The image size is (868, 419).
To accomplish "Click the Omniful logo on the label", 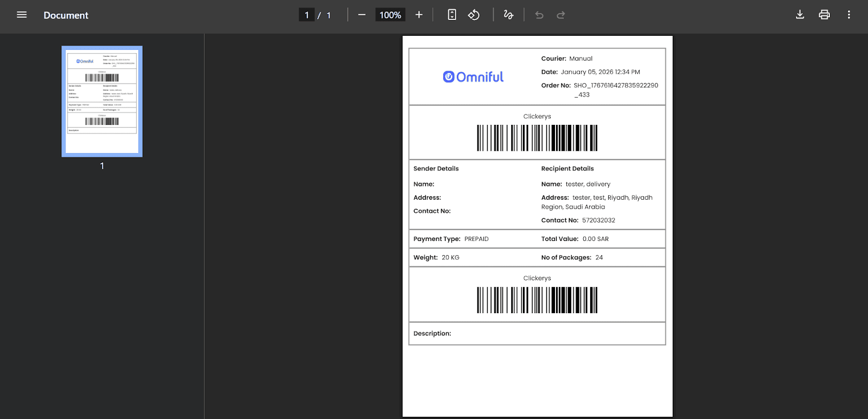I will 473,77.
